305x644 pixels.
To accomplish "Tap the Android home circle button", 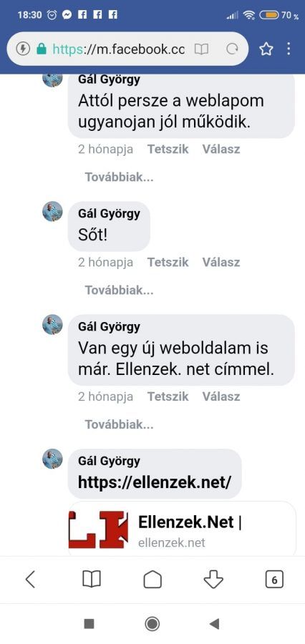I will point(152,624).
